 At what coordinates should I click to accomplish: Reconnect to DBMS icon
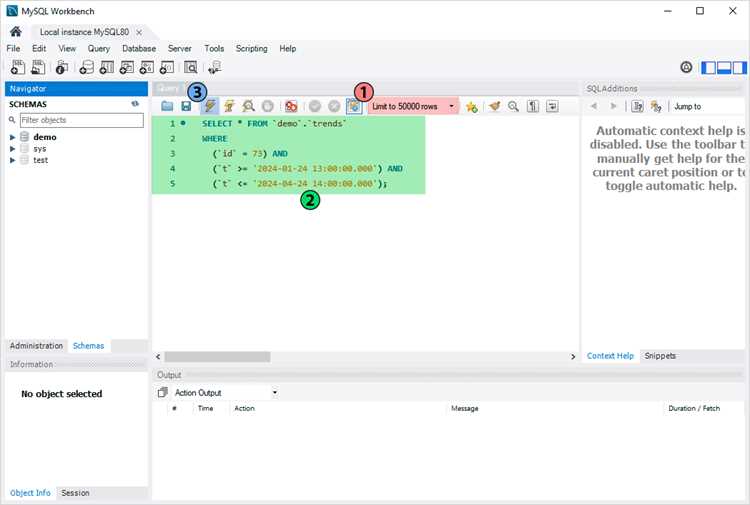pyautogui.click(x=215, y=67)
